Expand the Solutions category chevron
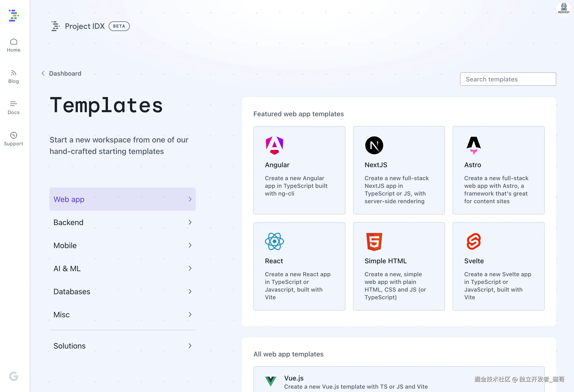 [x=190, y=346]
